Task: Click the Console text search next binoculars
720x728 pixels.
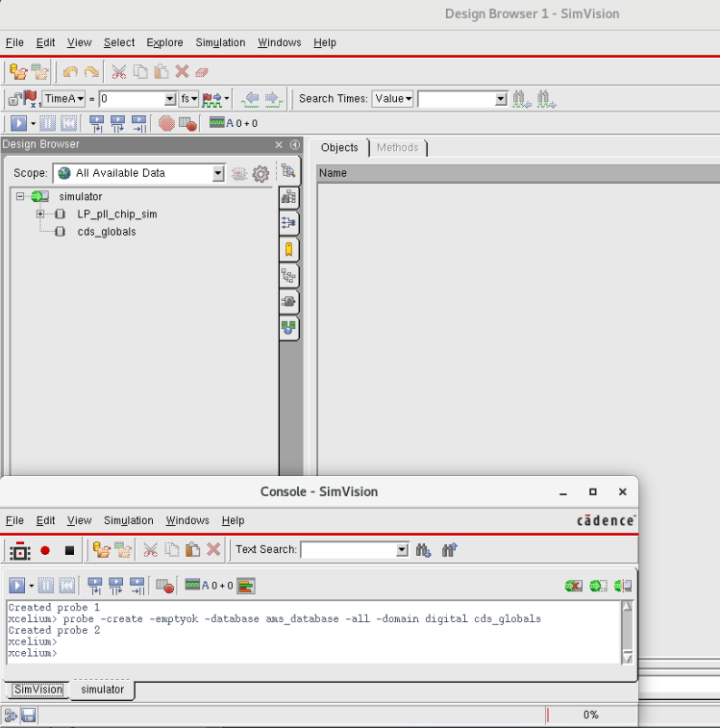Action: coord(423,550)
